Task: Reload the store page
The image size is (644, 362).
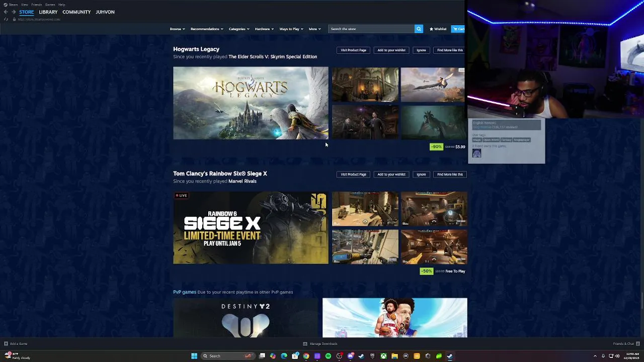Action: [x=6, y=19]
